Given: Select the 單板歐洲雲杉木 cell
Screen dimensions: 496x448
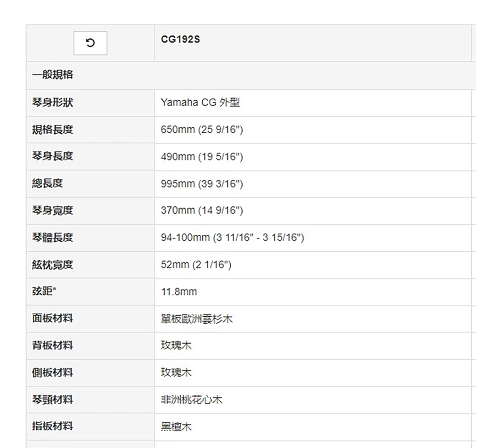Looking at the screenshot, I should 196,319.
